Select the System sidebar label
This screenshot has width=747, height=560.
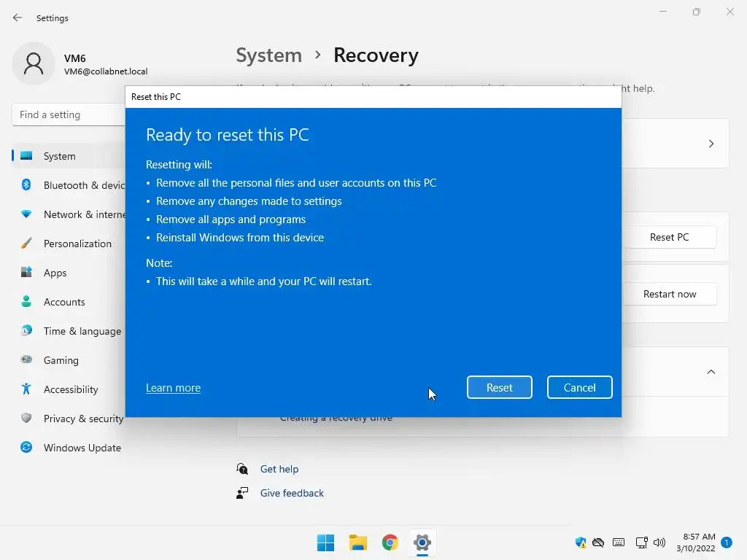click(60, 156)
